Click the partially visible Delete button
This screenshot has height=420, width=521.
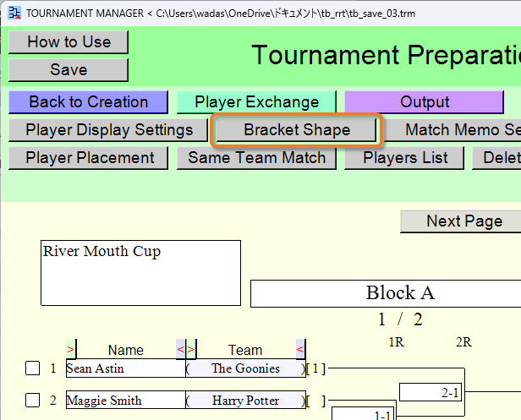click(x=496, y=158)
